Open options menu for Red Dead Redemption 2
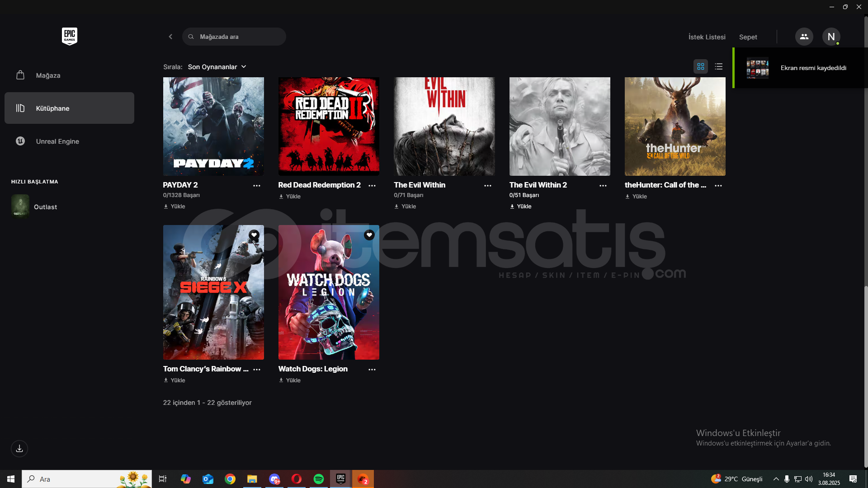 click(372, 186)
